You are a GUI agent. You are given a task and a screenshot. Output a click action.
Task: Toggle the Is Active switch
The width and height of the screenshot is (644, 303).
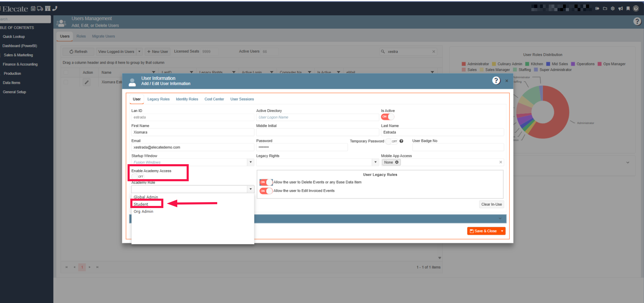[x=388, y=117]
